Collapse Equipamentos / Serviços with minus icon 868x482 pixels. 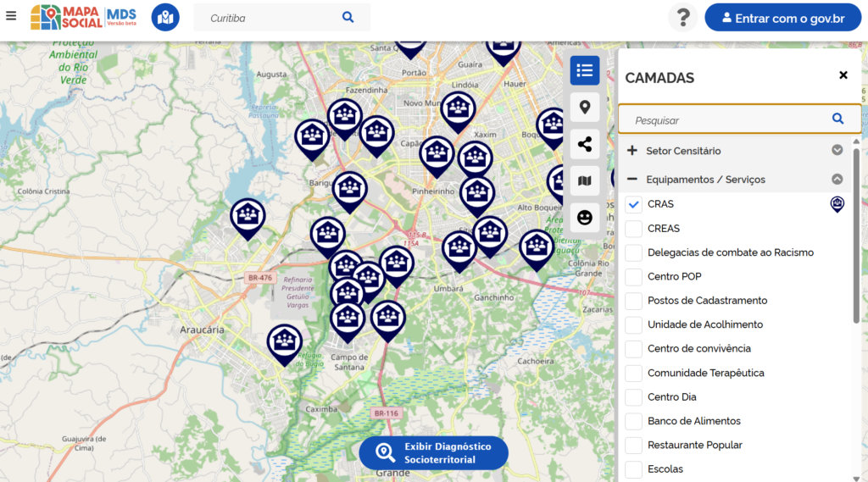(x=632, y=179)
